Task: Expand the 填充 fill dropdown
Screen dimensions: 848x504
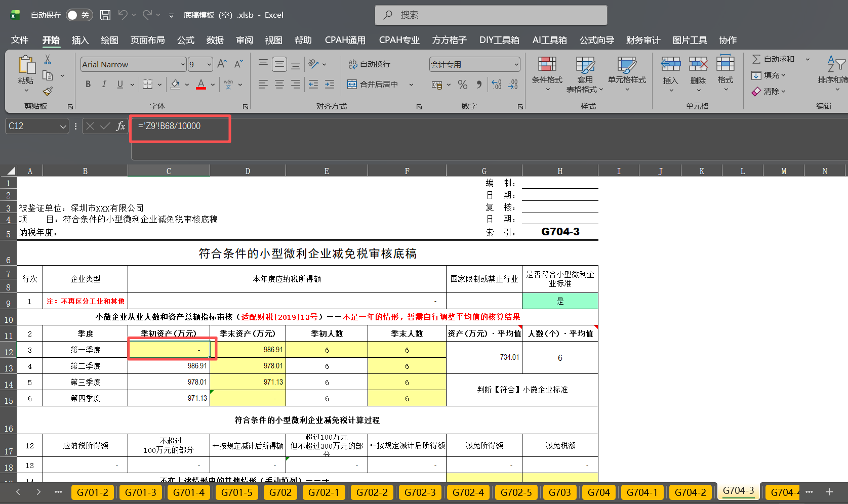Action: [783, 75]
